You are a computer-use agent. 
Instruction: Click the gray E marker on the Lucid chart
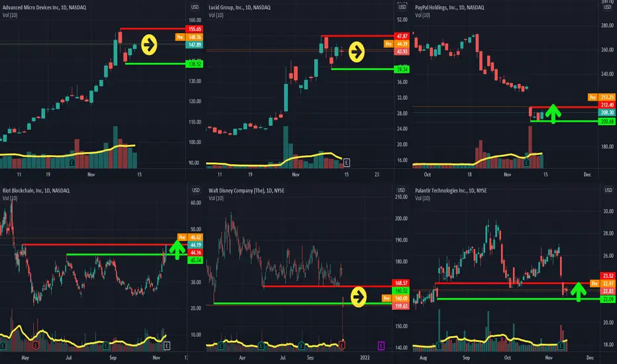point(346,162)
